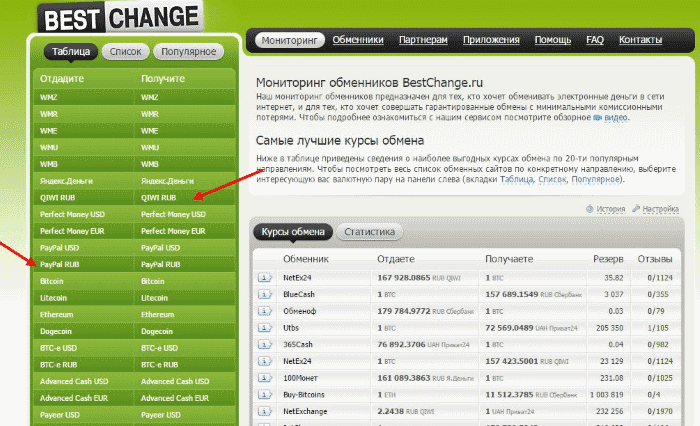Viewport: 700px width, 426px height.
Task: Open the Обменоф exchanger name
Action: (300, 311)
